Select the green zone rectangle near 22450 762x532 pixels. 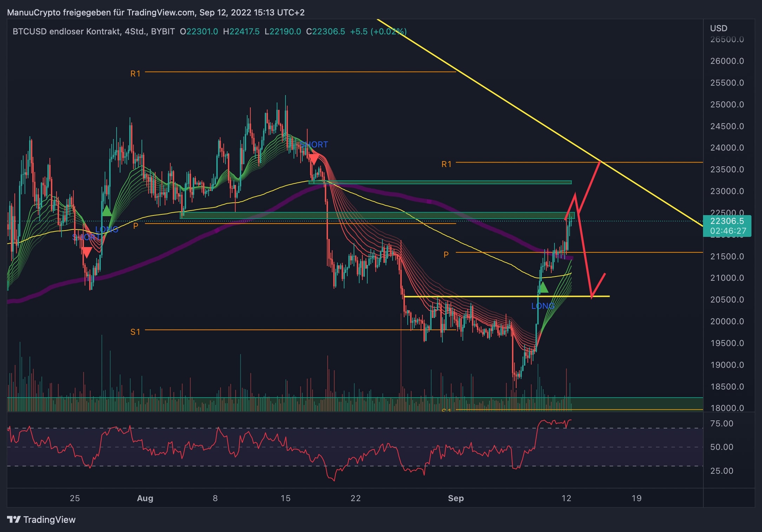click(377, 215)
